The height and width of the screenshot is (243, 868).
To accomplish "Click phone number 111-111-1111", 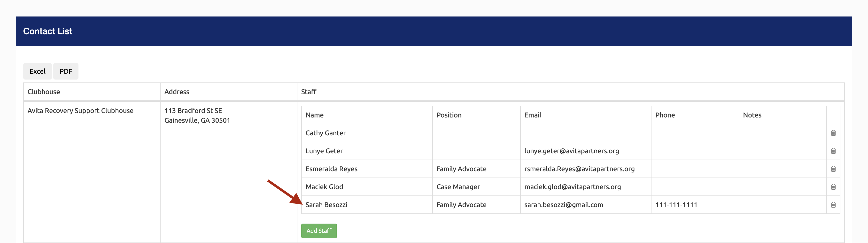I will point(676,205).
